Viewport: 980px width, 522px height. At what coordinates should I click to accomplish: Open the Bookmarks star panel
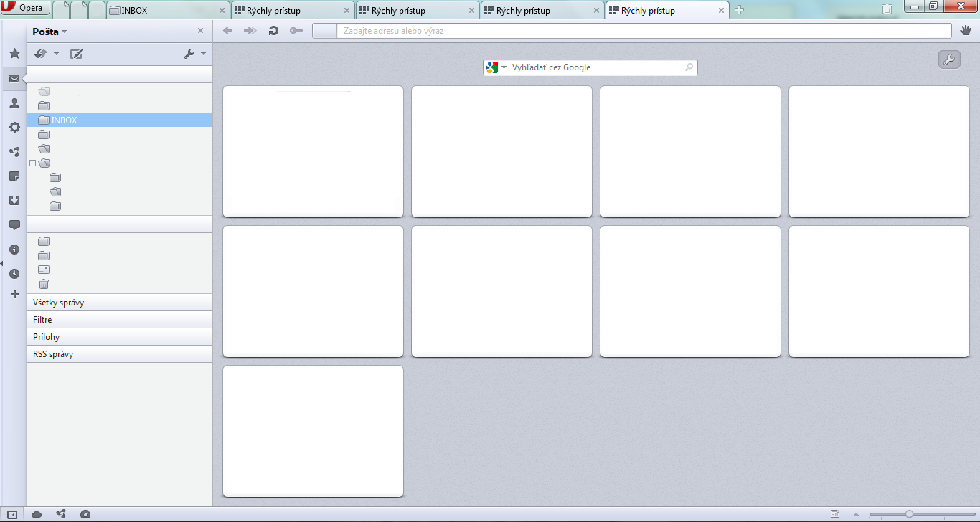14,54
